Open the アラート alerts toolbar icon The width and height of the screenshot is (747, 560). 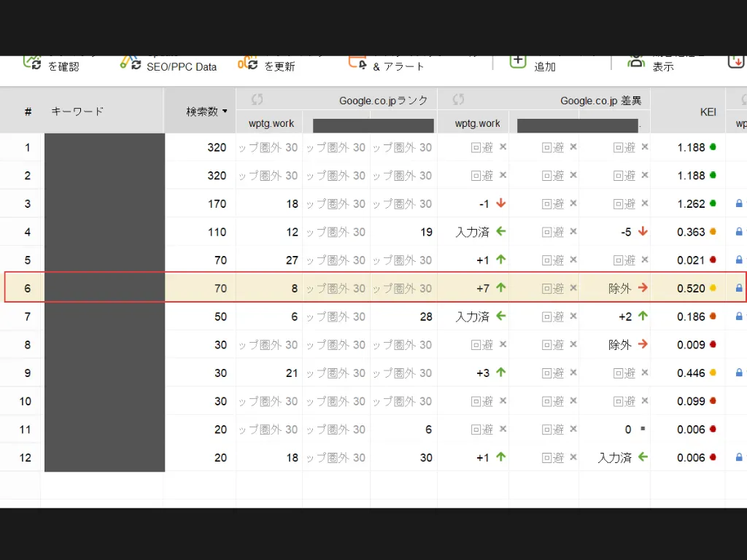[x=355, y=62]
